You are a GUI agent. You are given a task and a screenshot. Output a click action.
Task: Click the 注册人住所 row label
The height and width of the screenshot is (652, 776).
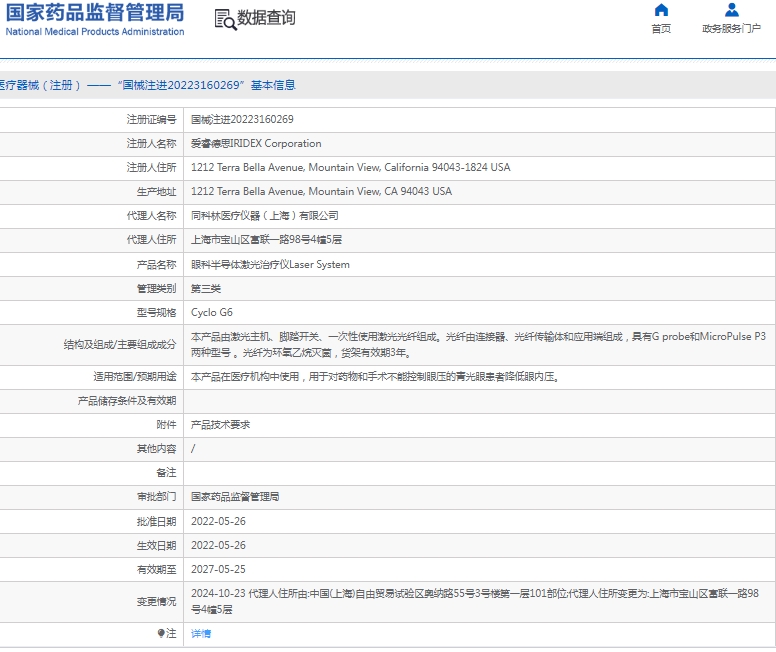point(151,167)
